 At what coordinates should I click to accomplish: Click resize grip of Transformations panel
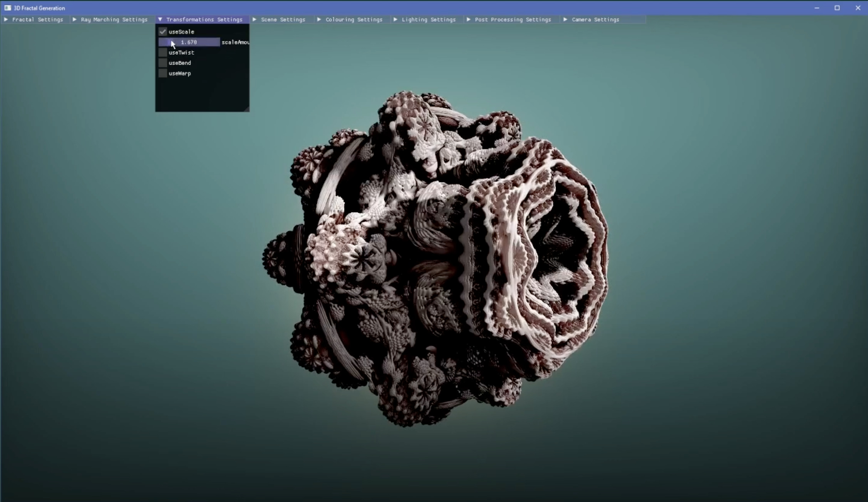coord(247,109)
